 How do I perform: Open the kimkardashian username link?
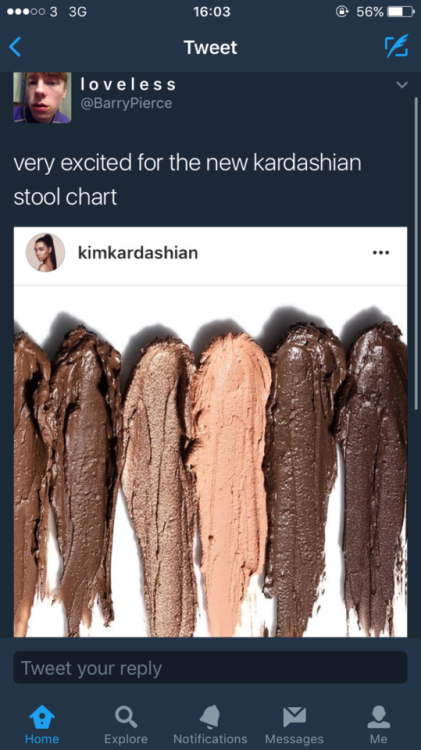[x=138, y=253]
